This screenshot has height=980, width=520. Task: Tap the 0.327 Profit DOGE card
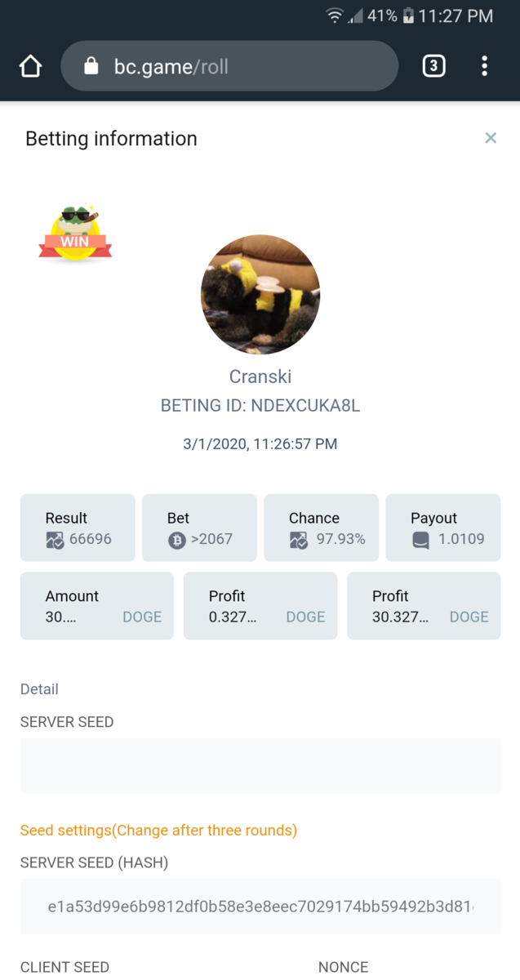(x=260, y=606)
